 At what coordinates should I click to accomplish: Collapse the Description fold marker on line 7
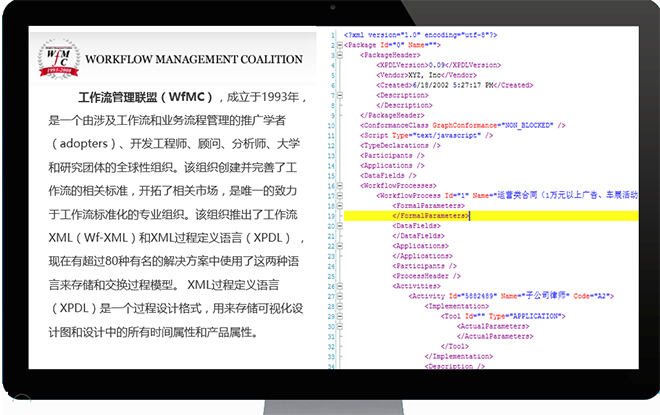pyautogui.click(x=340, y=96)
